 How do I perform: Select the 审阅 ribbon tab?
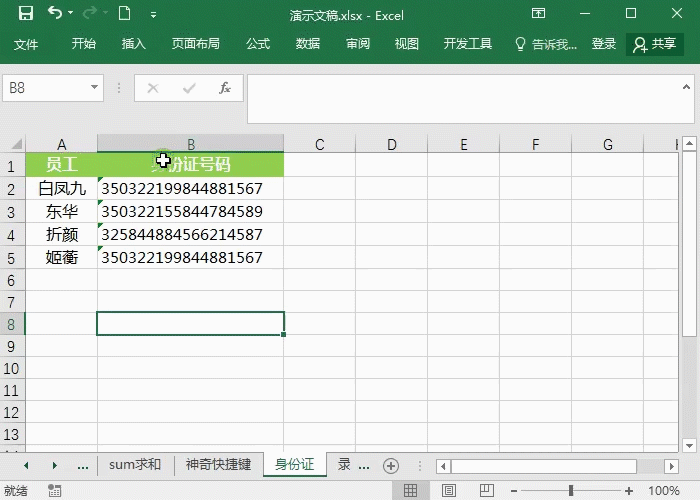[358, 43]
